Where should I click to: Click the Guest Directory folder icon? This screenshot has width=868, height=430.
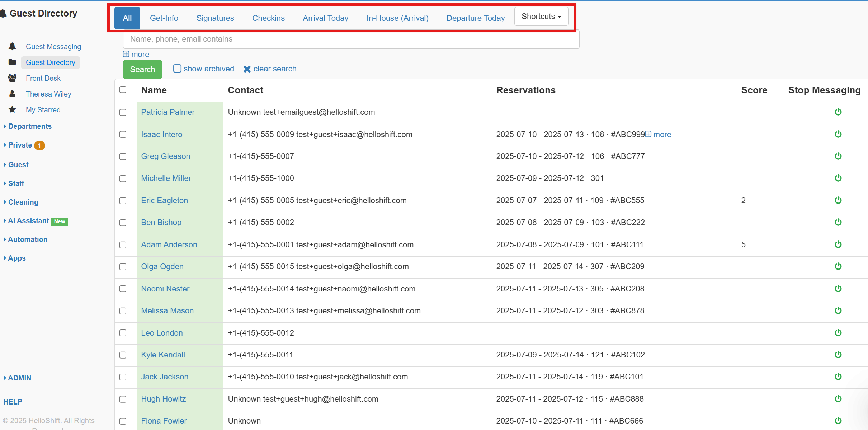coord(12,62)
